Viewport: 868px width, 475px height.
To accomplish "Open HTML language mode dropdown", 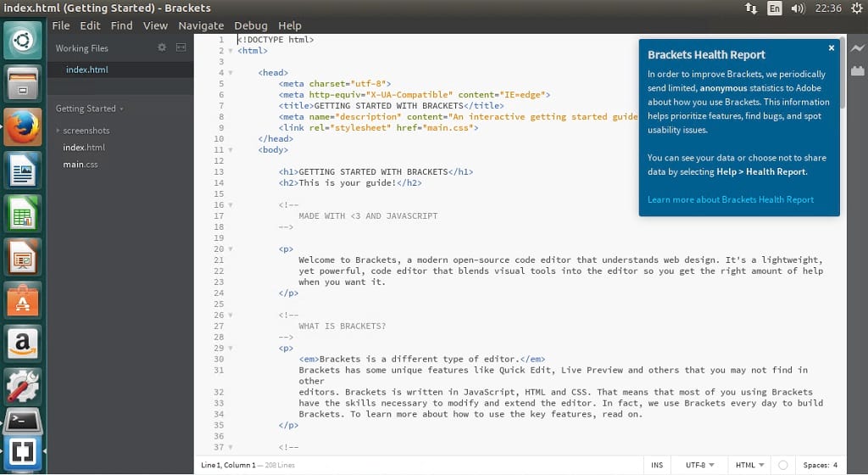I will click(x=749, y=465).
